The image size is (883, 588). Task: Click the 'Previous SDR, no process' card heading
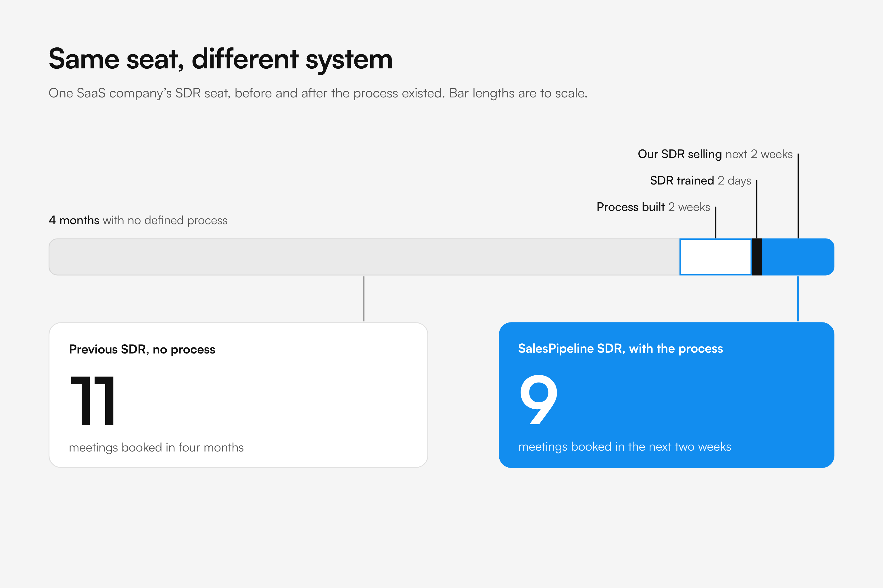(142, 349)
